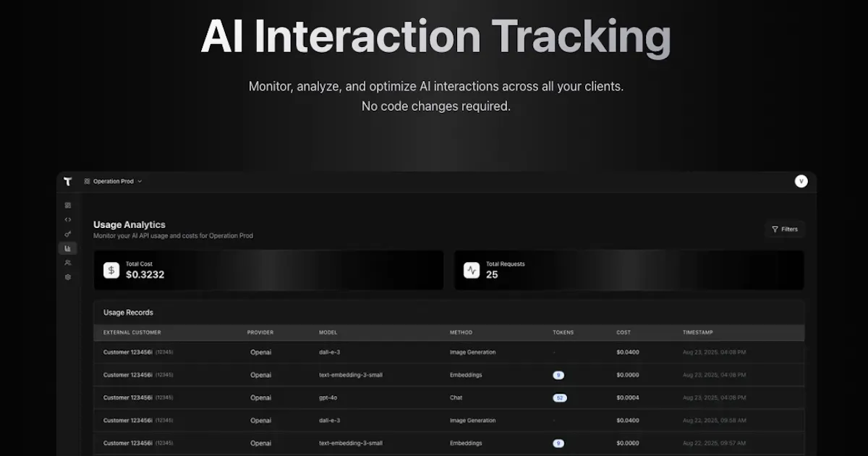Click the T logo in the top bar
This screenshot has width=868, height=456.
pyautogui.click(x=67, y=182)
